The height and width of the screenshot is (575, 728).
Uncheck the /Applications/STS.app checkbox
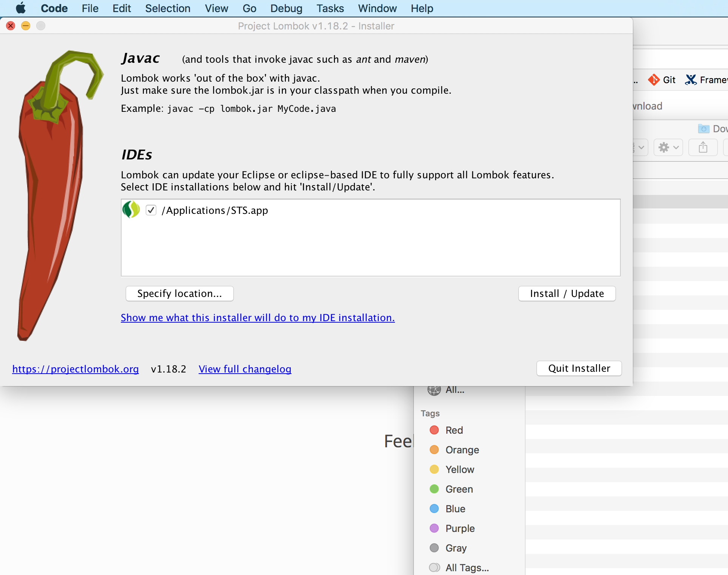(x=151, y=210)
